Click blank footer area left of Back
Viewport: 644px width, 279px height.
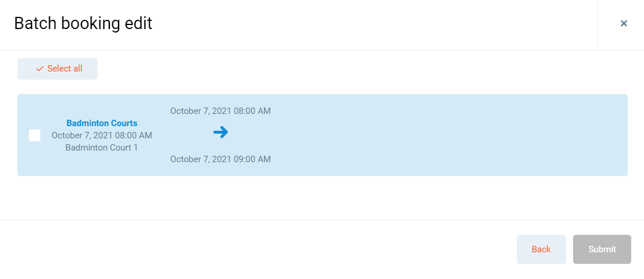click(x=262, y=249)
